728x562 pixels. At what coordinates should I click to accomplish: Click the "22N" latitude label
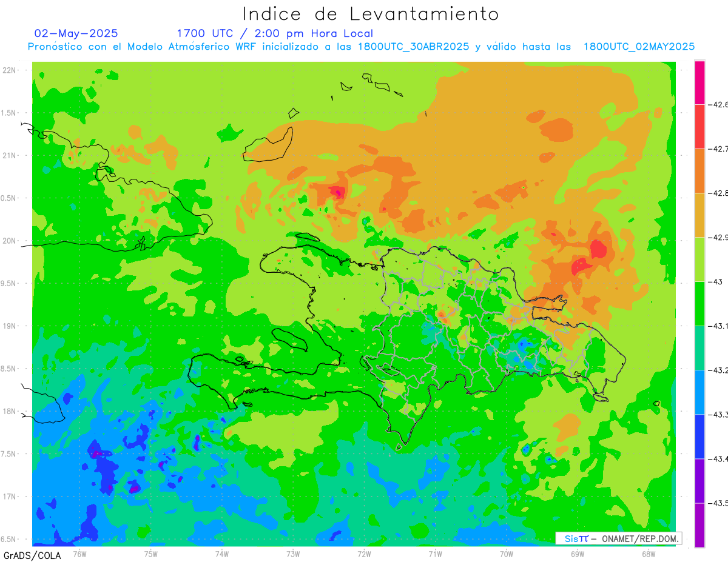[x=10, y=70]
